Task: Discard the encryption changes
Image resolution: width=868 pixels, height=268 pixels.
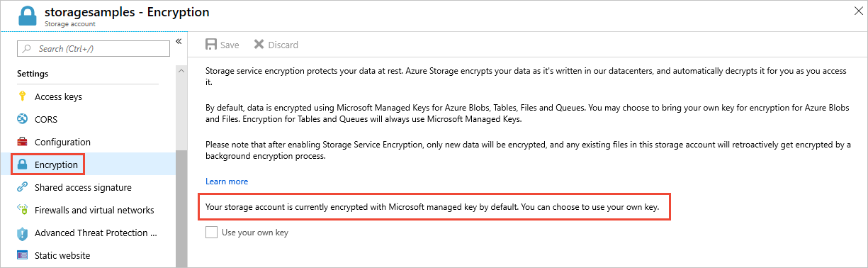Action: [276, 45]
